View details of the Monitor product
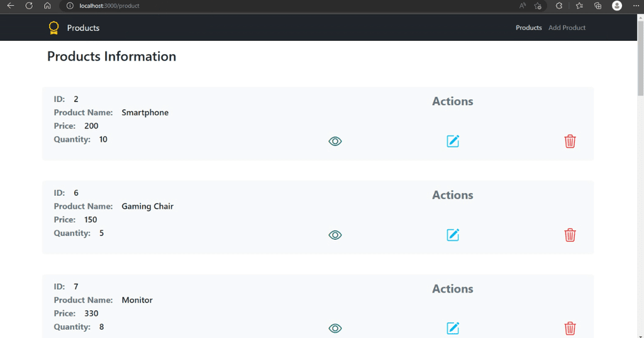644x338 pixels. tap(335, 328)
